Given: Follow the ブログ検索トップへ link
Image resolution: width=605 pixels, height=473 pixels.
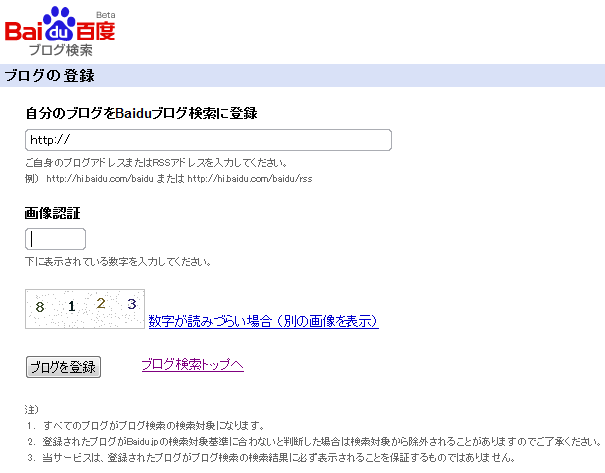Looking at the screenshot, I should [193, 365].
